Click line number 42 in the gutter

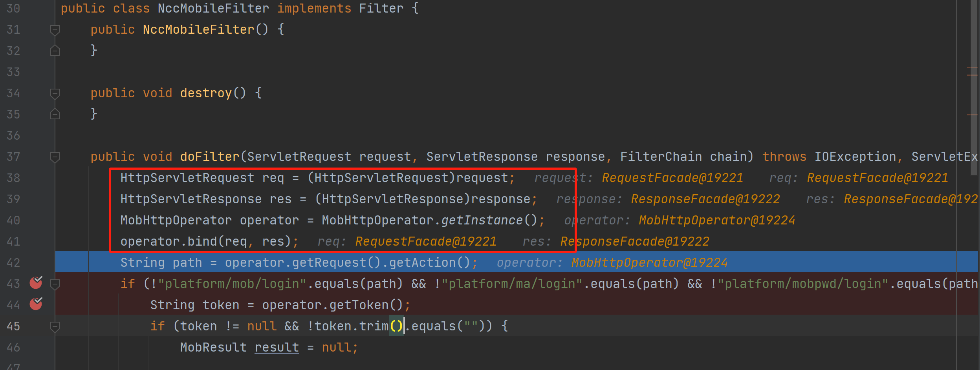click(x=13, y=262)
